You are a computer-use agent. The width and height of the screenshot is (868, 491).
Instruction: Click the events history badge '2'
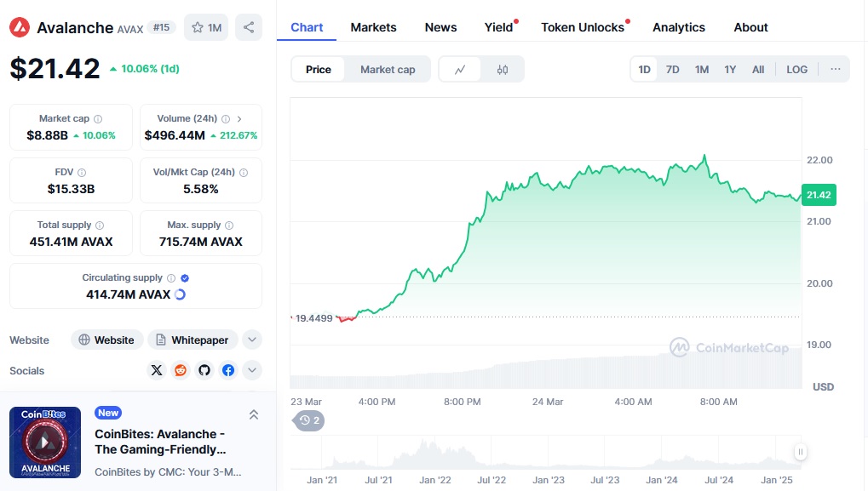coord(309,420)
